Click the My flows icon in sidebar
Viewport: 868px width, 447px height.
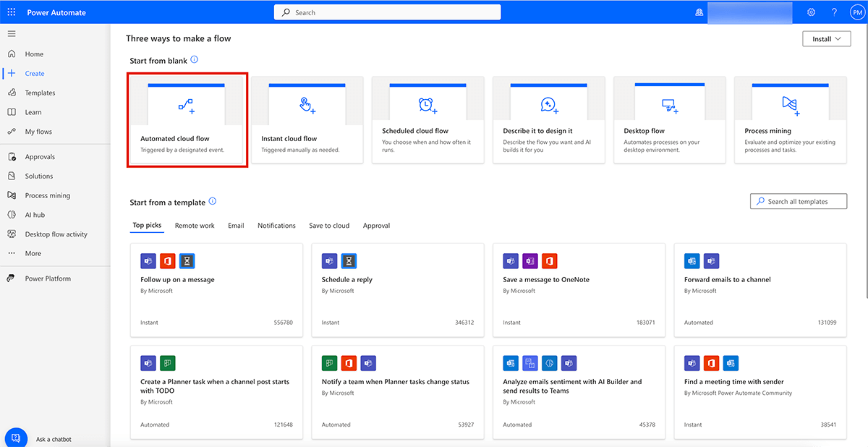11,132
